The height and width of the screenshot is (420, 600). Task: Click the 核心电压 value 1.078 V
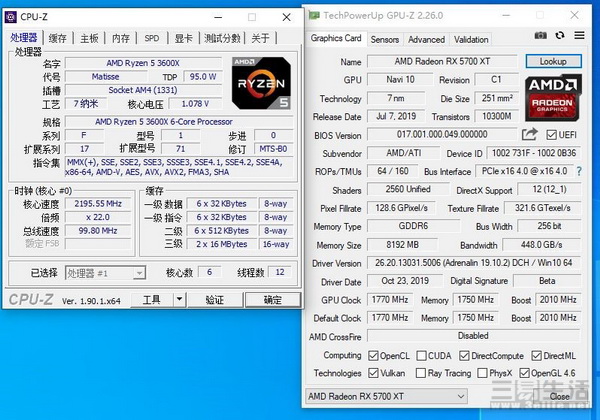click(x=195, y=104)
